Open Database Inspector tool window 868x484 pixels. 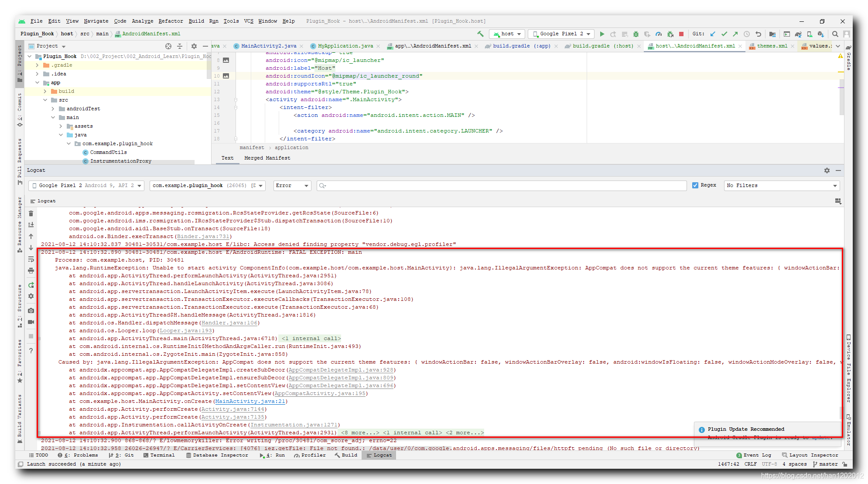click(x=217, y=455)
